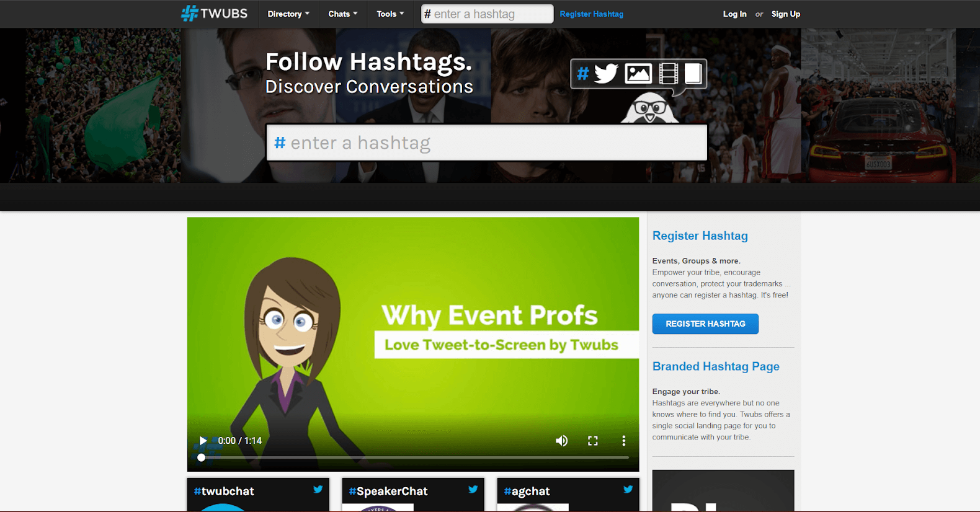This screenshot has height=512, width=980.
Task: Click the video time display 0:00 / 1:14
Action: click(240, 441)
